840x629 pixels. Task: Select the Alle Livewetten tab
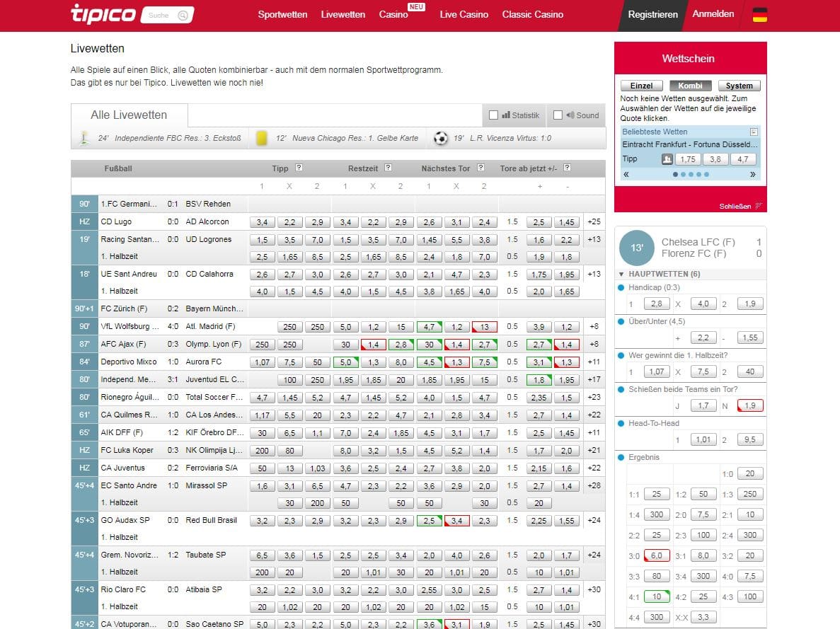[x=129, y=115]
